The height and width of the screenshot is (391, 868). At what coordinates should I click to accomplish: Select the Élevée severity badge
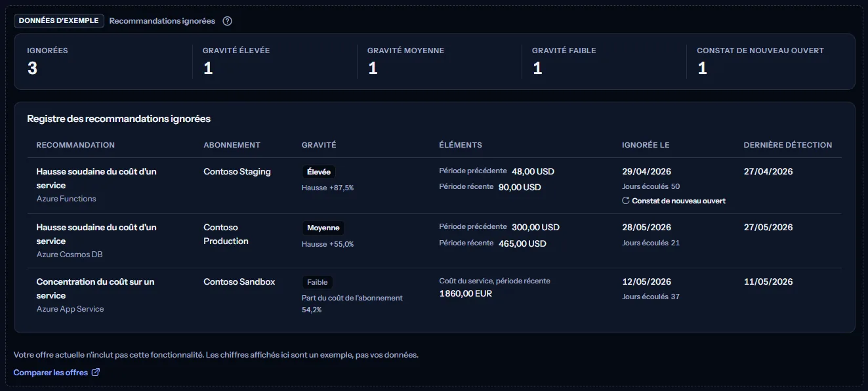pos(319,172)
